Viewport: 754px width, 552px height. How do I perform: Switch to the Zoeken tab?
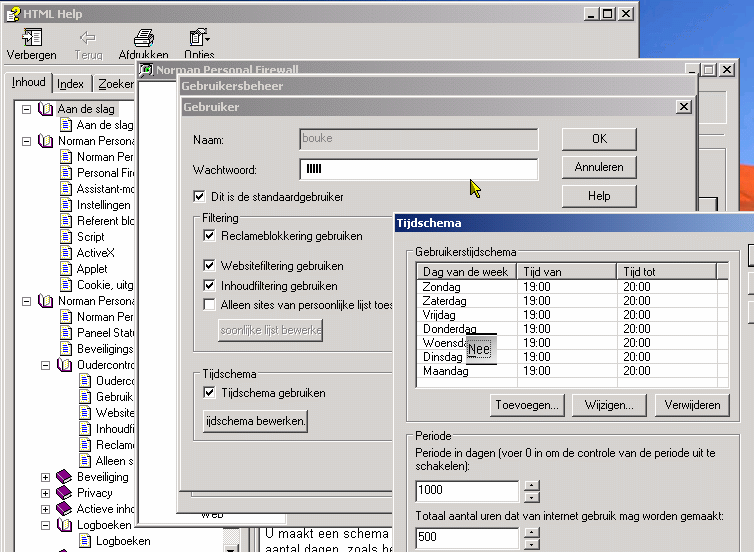(x=115, y=84)
